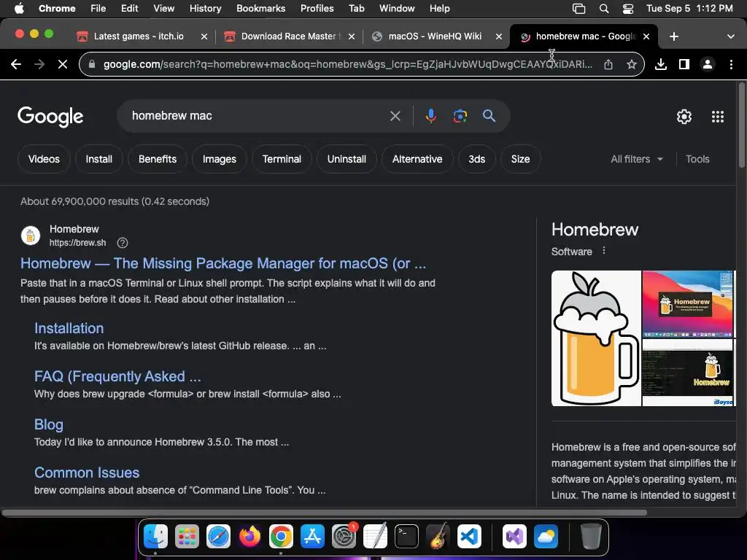747x560 pixels.
Task: Open the Apple menu
Action: click(x=19, y=9)
